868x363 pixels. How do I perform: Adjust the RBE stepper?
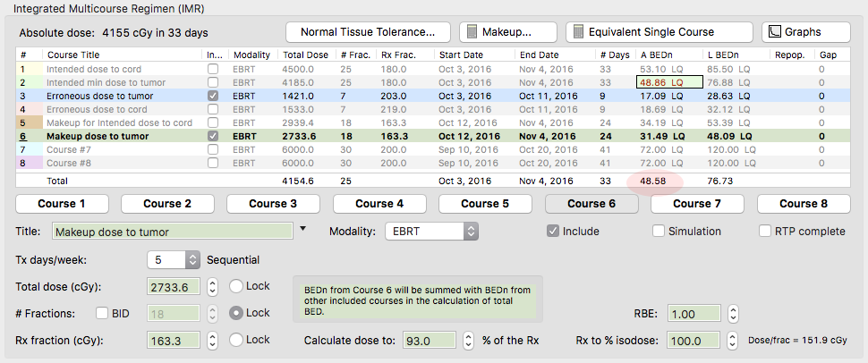pos(733,314)
